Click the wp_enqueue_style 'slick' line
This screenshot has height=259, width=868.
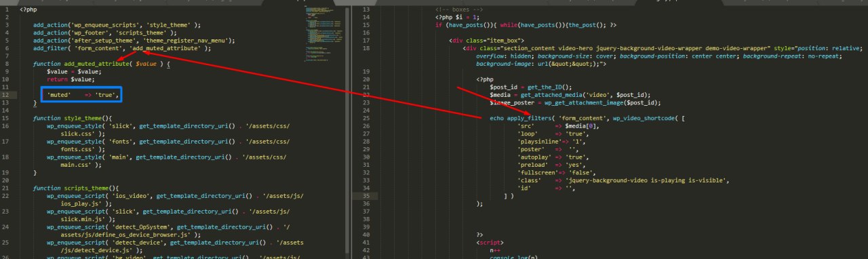168,130
